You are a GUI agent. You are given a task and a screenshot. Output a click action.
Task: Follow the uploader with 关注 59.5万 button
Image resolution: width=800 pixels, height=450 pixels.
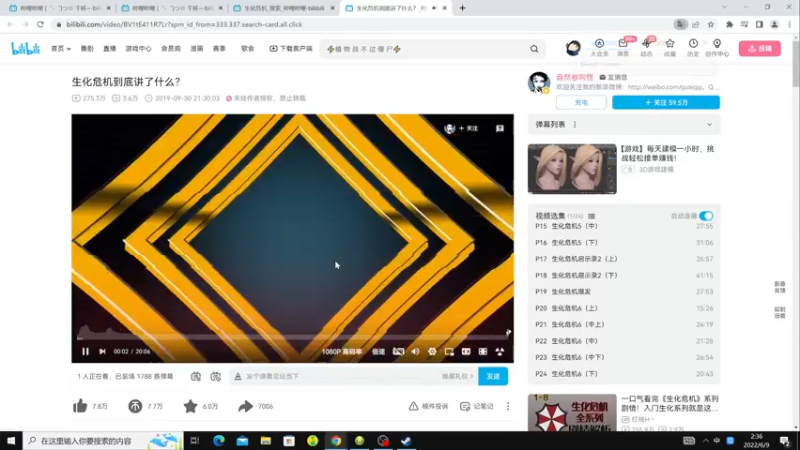click(x=666, y=102)
